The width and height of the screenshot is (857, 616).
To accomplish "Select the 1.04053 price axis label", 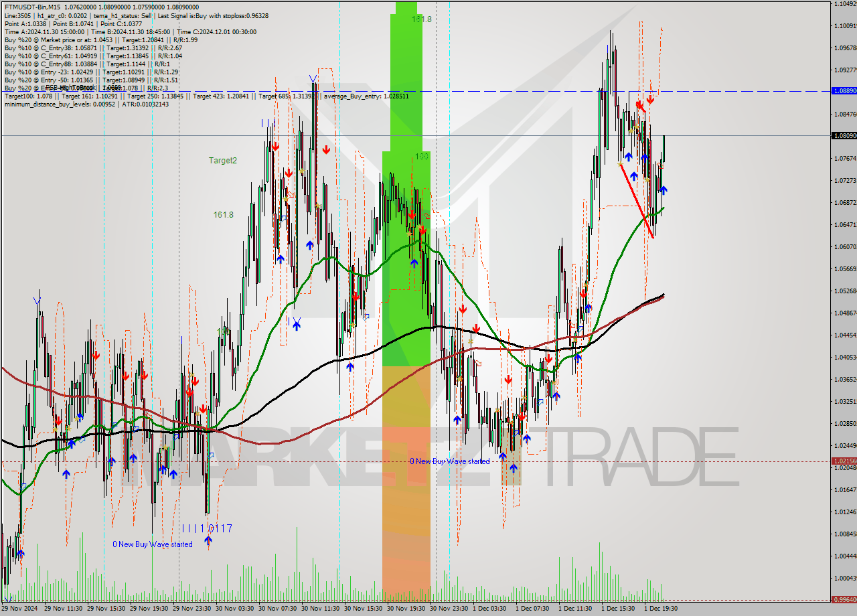I will [845, 357].
